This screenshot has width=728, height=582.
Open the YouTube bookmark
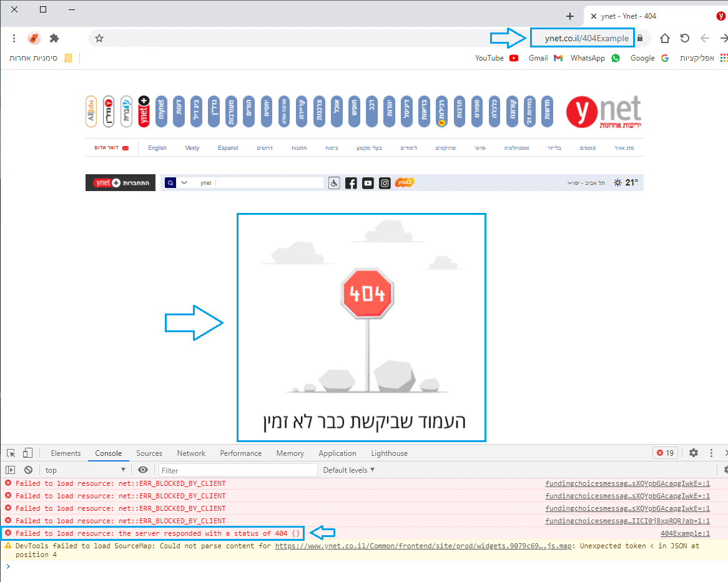tap(496, 58)
